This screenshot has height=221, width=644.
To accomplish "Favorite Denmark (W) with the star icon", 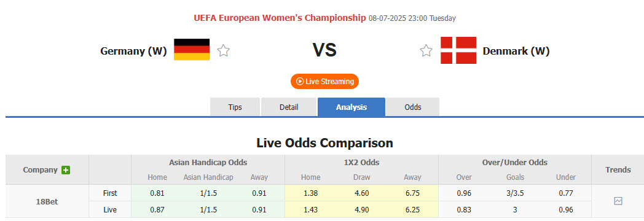I will [x=426, y=50].
